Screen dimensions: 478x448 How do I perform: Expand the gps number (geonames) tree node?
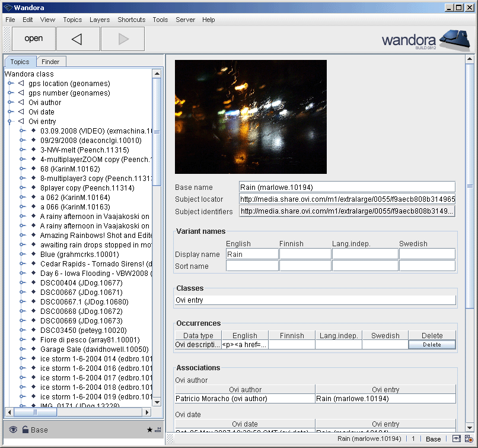coord(11,93)
